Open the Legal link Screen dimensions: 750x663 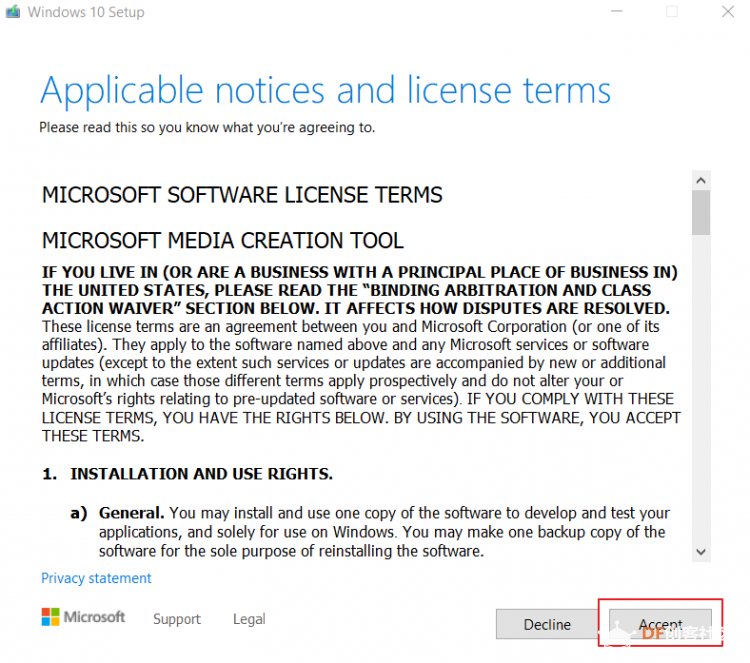click(x=249, y=619)
